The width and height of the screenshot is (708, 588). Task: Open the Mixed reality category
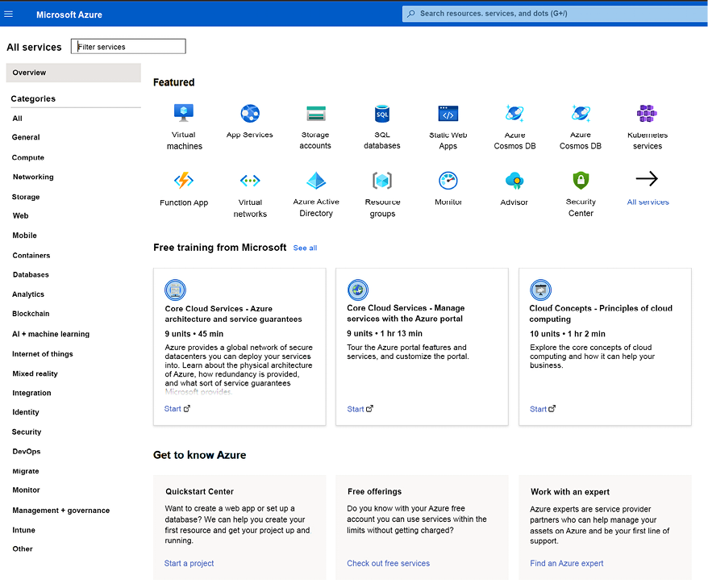coord(35,373)
